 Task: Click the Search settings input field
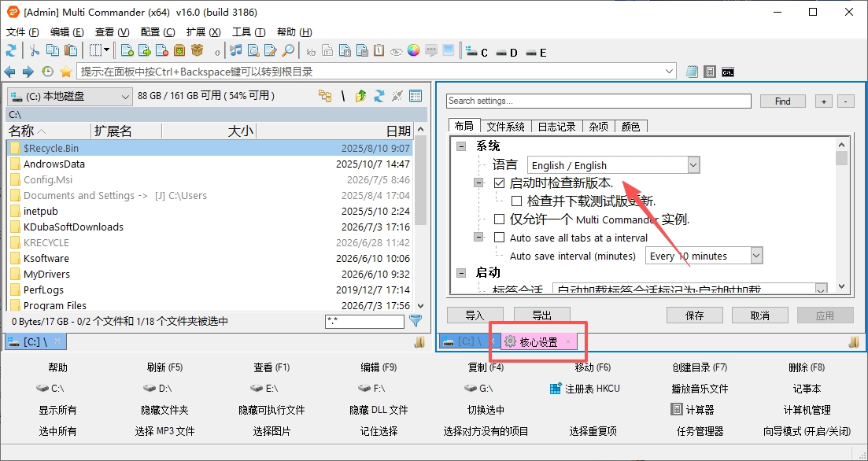coord(599,101)
